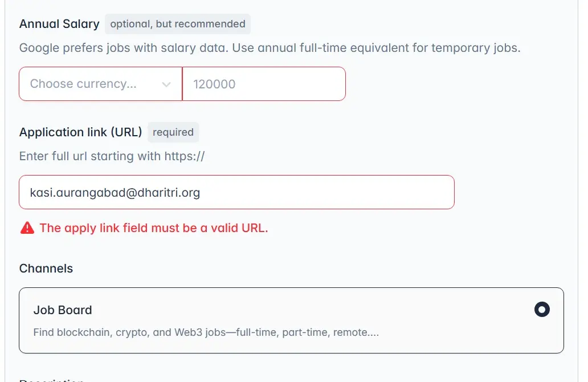The image size is (588, 382).
Task: Click the Annual Salary label
Action: 59,24
